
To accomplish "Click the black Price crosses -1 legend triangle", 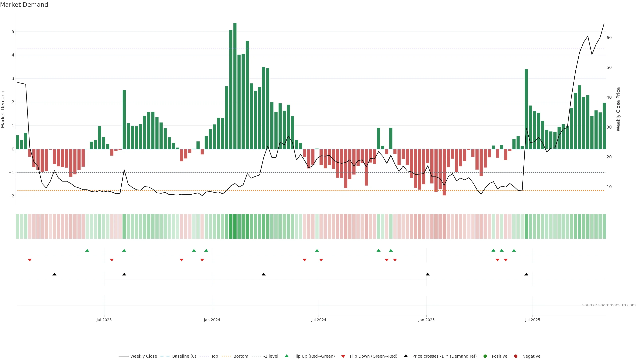I will pyautogui.click(x=406, y=356).
